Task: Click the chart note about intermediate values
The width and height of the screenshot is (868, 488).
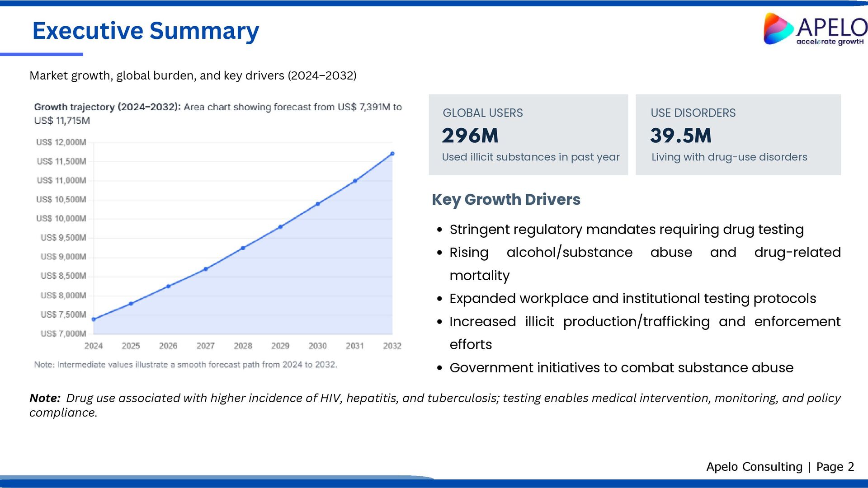Action: click(x=185, y=365)
